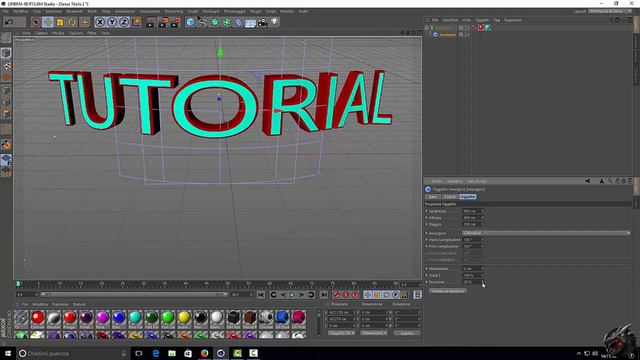Image resolution: width=640 pixels, height=360 pixels.
Task: Go to the end of the timeline
Action: [x=324, y=295]
